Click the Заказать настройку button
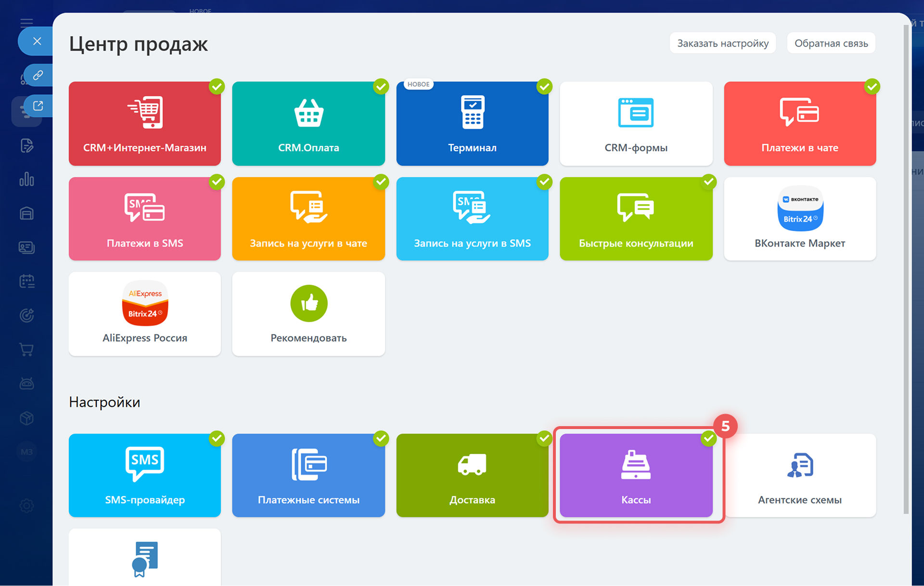The image size is (924, 586). point(722,43)
